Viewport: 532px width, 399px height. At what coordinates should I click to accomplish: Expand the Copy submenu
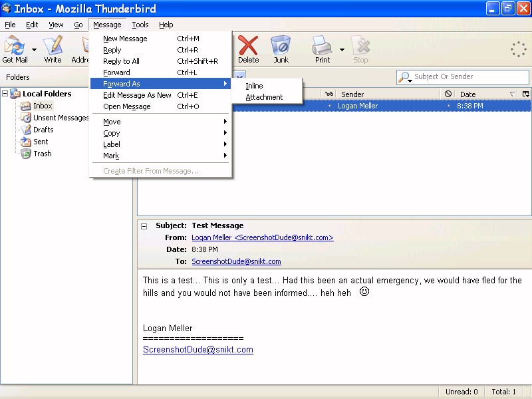click(x=160, y=133)
